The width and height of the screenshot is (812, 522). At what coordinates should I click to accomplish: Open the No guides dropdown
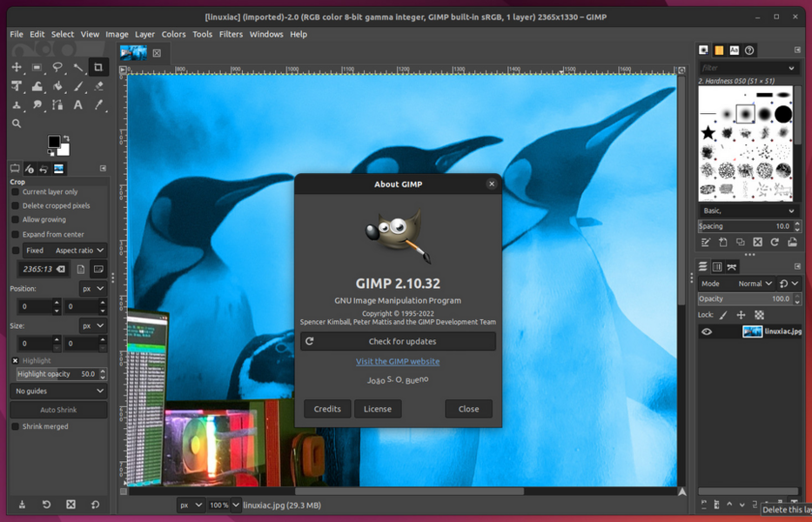click(x=58, y=391)
